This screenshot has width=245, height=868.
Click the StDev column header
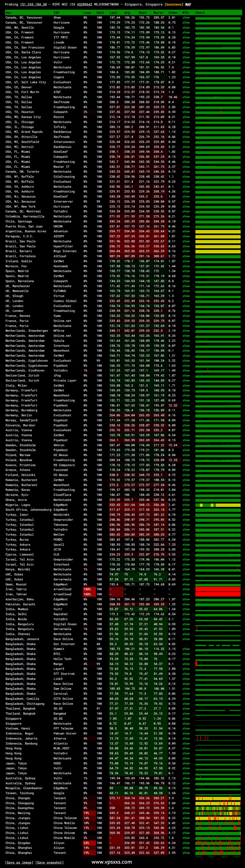tap(173, 13)
